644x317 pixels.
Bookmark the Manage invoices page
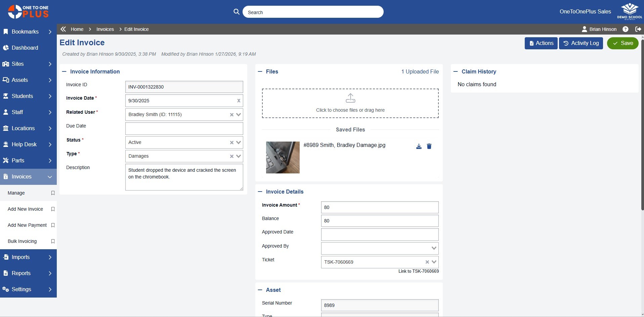pyautogui.click(x=53, y=193)
